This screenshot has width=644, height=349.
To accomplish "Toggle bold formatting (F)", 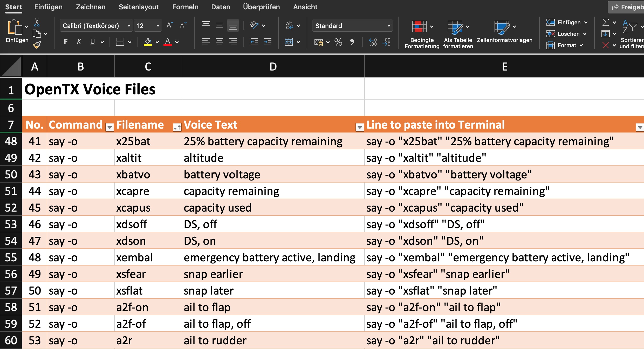I will 66,42.
